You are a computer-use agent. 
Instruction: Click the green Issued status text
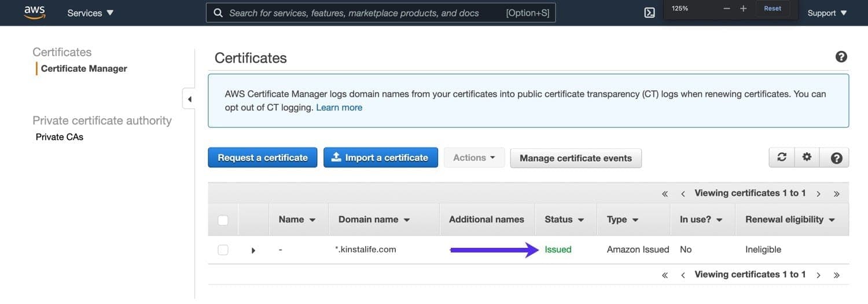558,250
